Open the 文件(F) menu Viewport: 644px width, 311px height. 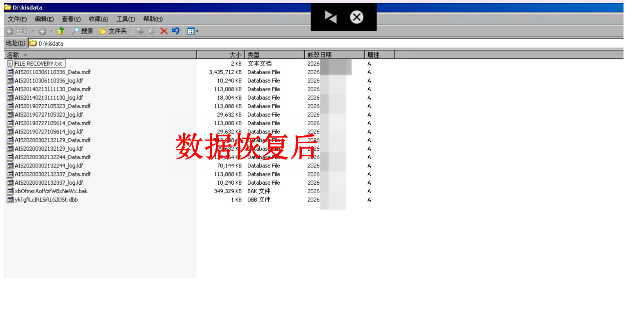point(17,19)
